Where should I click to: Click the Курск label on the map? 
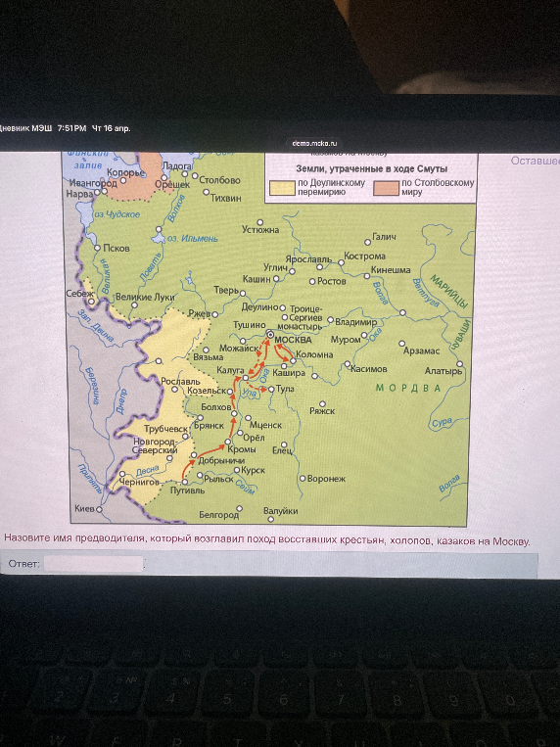tap(253, 470)
